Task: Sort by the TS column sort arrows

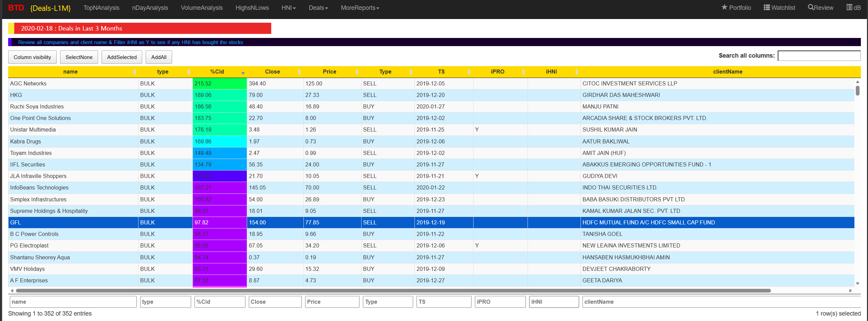Action: click(469, 72)
